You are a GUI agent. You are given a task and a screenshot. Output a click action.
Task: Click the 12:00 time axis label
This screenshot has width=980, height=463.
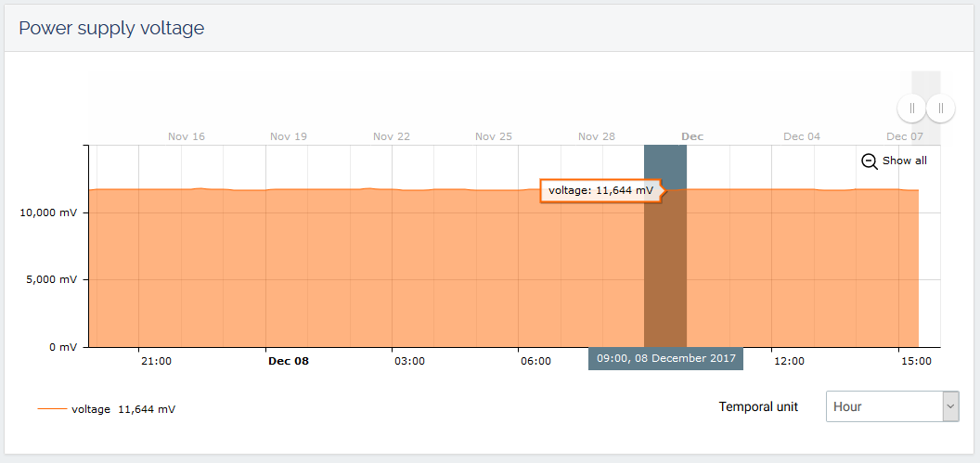pyautogui.click(x=789, y=361)
